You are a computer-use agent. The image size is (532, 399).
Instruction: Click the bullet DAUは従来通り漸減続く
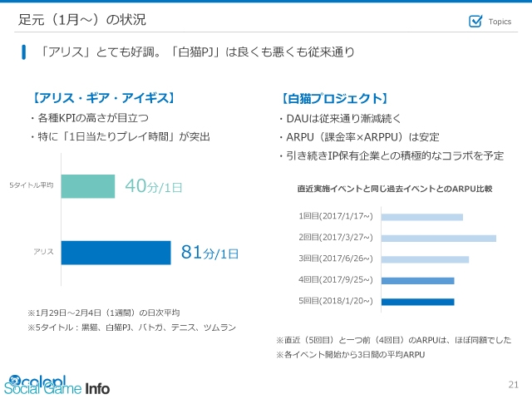pos(340,119)
